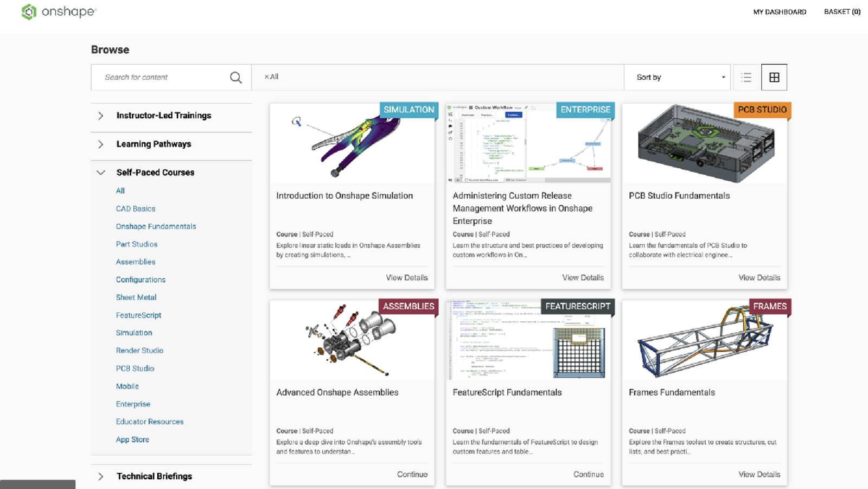
Task: Collapse the Self-Paced Courses section
Action: [x=101, y=173]
